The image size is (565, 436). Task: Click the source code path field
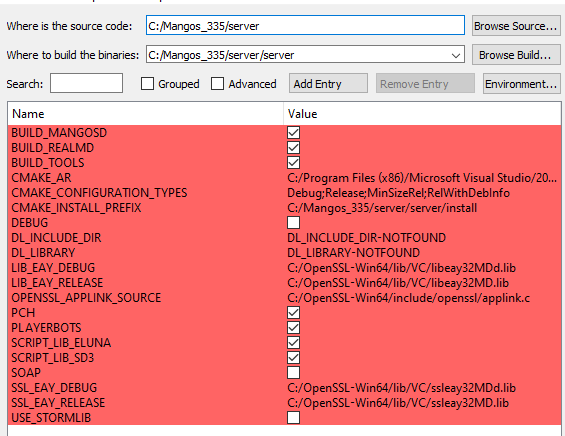[305, 26]
